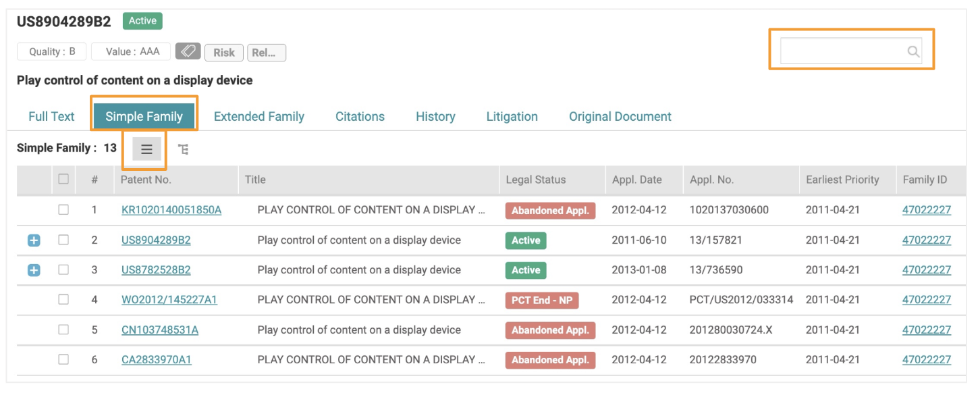Viewport: 980px width, 393px height.
Task: Switch to tree view icon
Action: (183, 149)
